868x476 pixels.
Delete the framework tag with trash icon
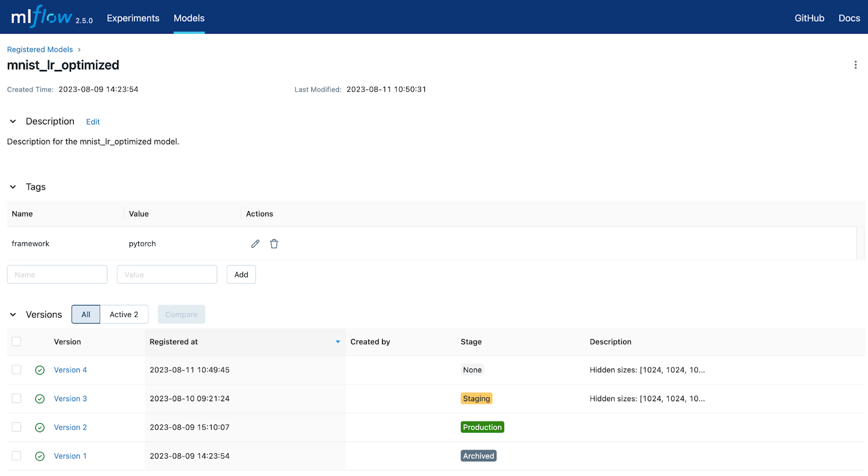click(274, 244)
